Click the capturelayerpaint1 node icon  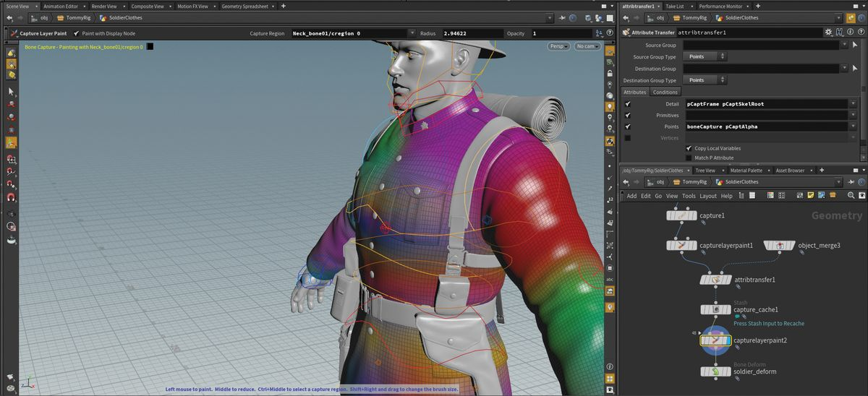tap(681, 245)
